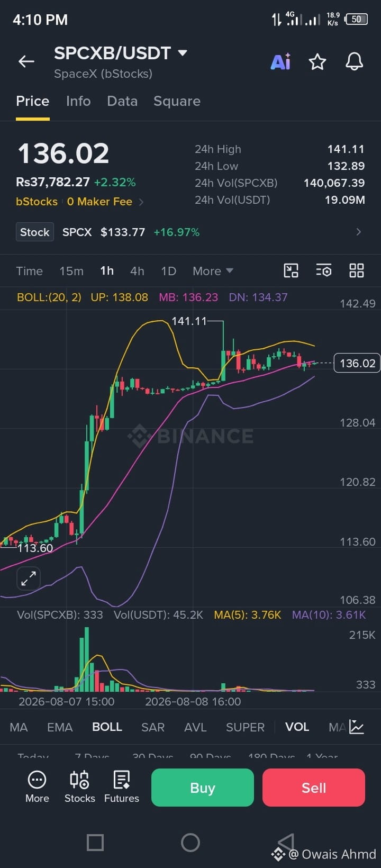The image size is (381, 868).
Task: Tap the MA(10): 3.61K volume legend
Action: click(x=329, y=615)
